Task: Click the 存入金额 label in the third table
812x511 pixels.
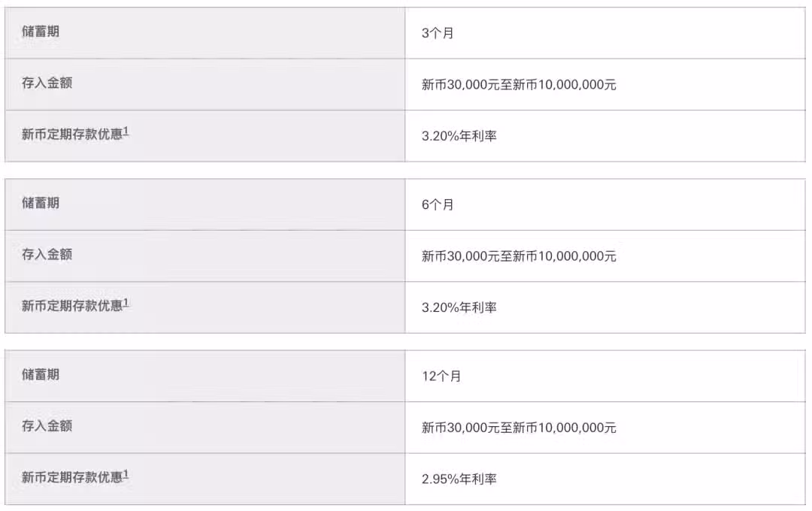Action: coord(47,425)
